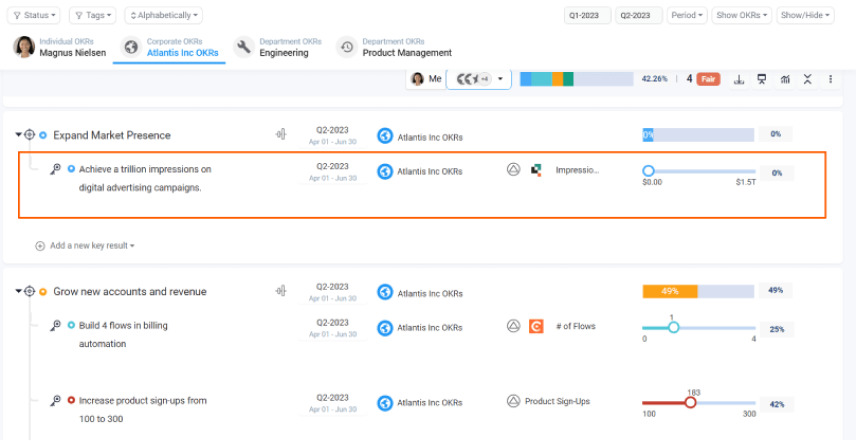856x441 pixels.
Task: Click globe icon on Expand Market Presence row
Action: pos(385,136)
